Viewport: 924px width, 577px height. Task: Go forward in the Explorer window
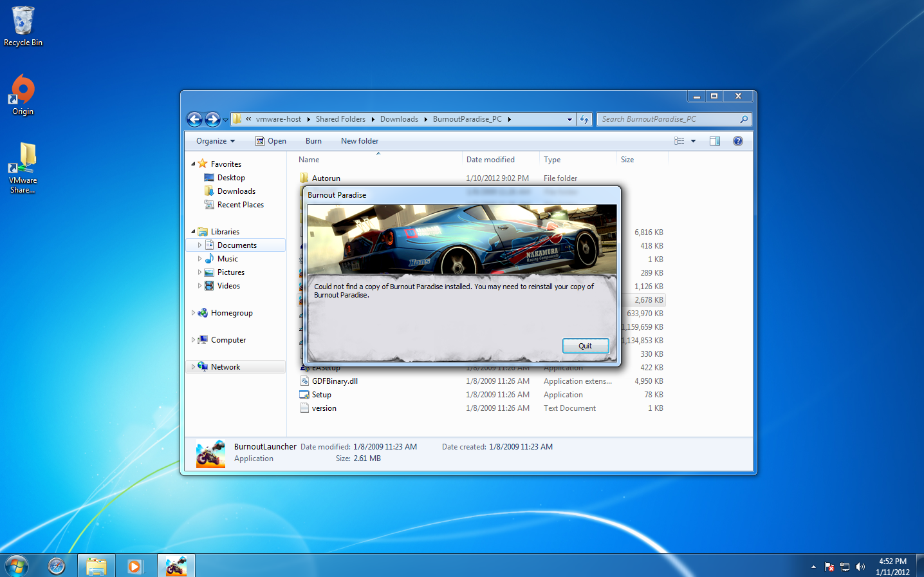212,119
